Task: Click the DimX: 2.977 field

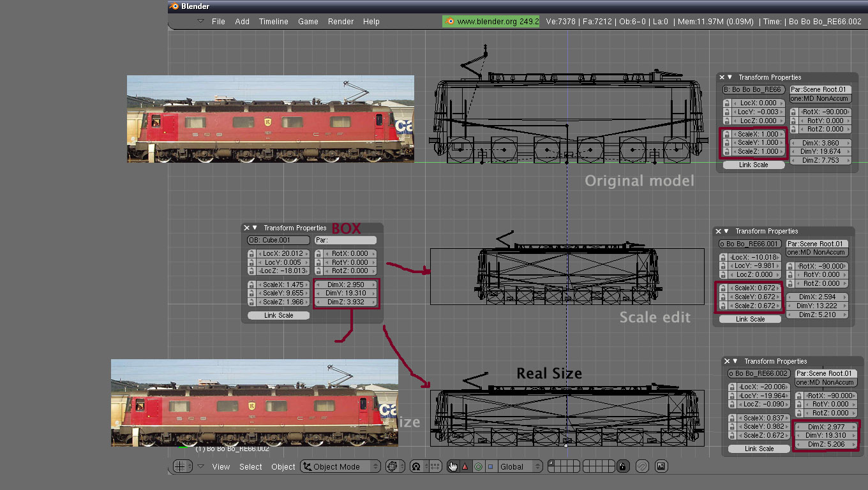Action: 825,427
